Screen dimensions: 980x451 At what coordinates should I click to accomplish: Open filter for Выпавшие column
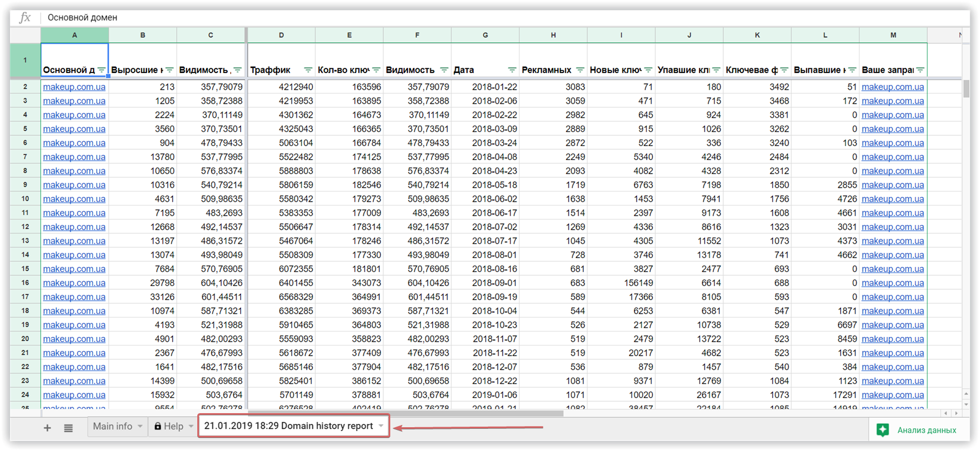(852, 70)
